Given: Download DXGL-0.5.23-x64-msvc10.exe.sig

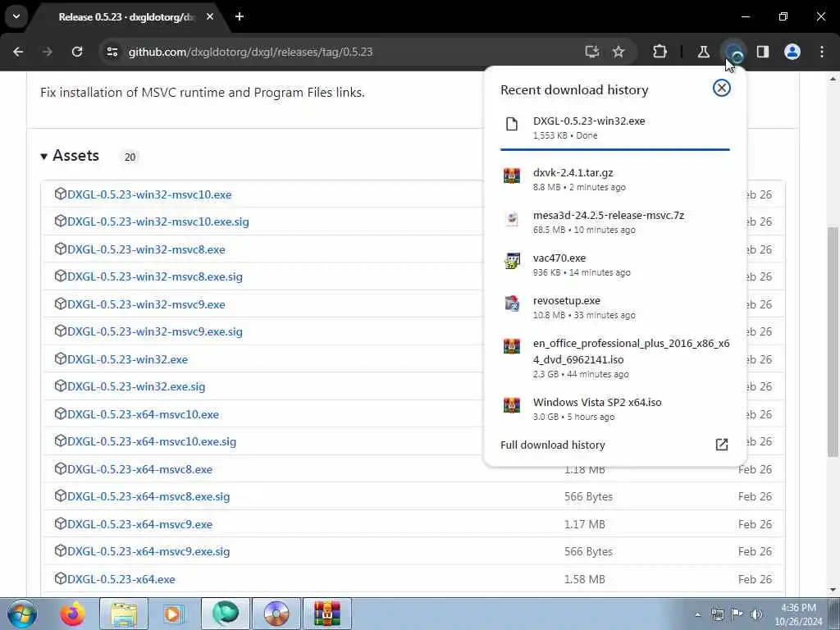Looking at the screenshot, I should point(152,442).
